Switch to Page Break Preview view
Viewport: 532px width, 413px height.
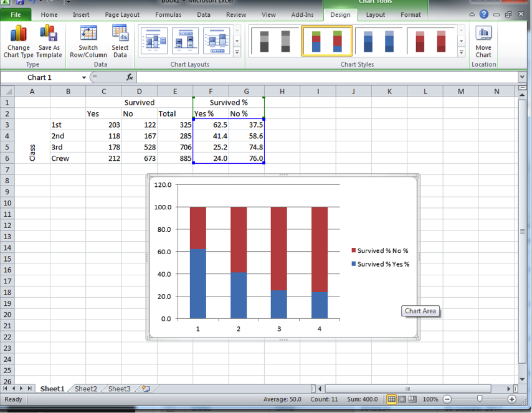(x=412, y=399)
